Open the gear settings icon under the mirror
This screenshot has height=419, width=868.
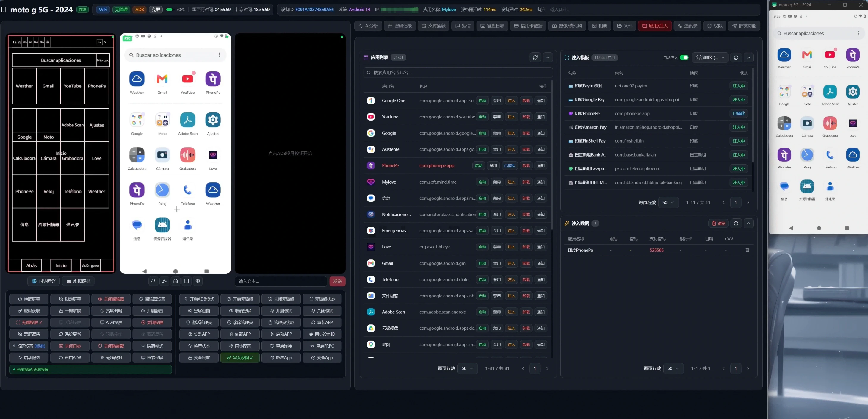click(198, 281)
